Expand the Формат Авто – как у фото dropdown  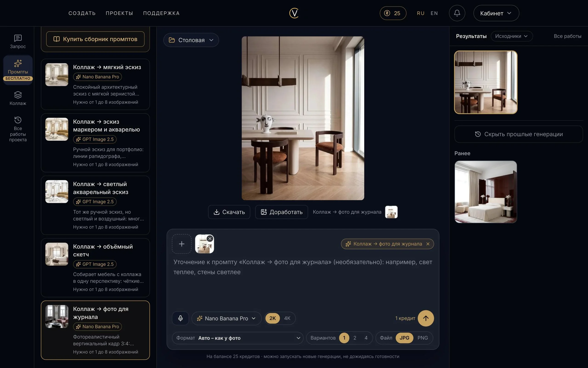pos(238,338)
